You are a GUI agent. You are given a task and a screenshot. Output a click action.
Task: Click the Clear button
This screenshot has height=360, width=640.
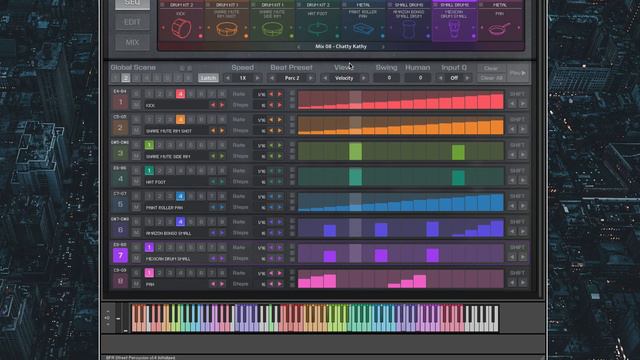[491, 69]
